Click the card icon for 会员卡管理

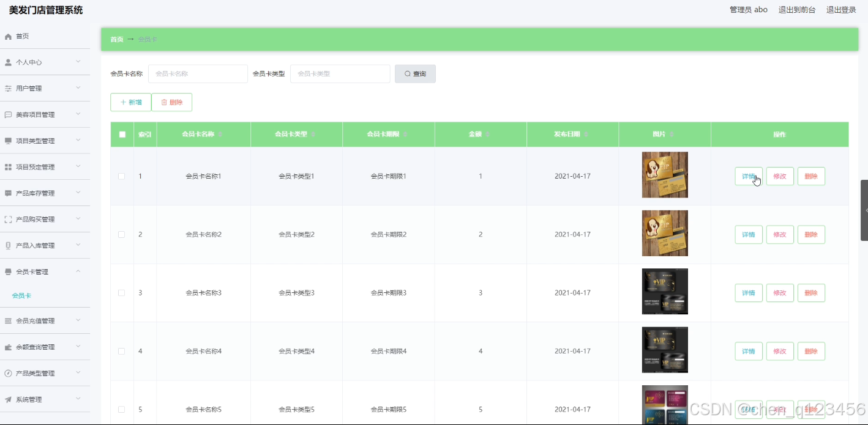click(x=8, y=272)
